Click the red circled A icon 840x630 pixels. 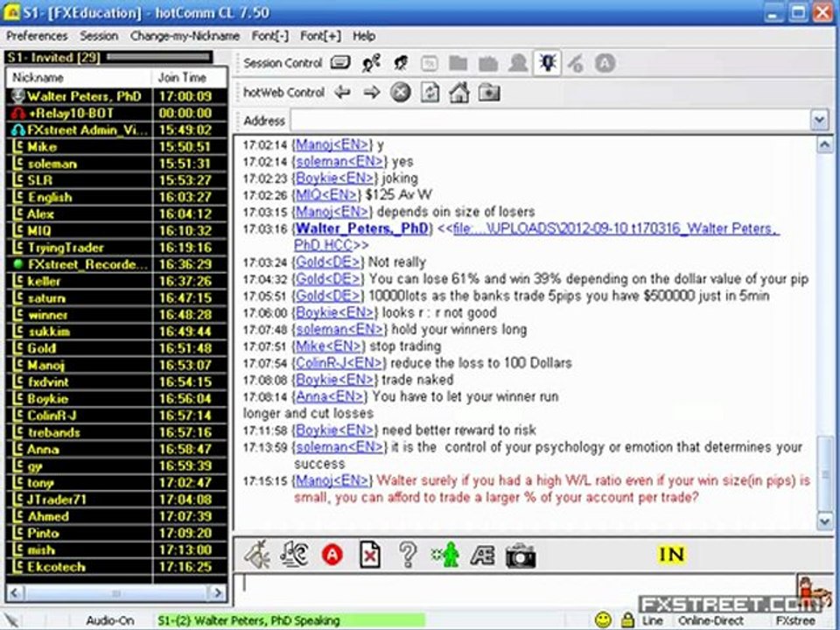332,555
